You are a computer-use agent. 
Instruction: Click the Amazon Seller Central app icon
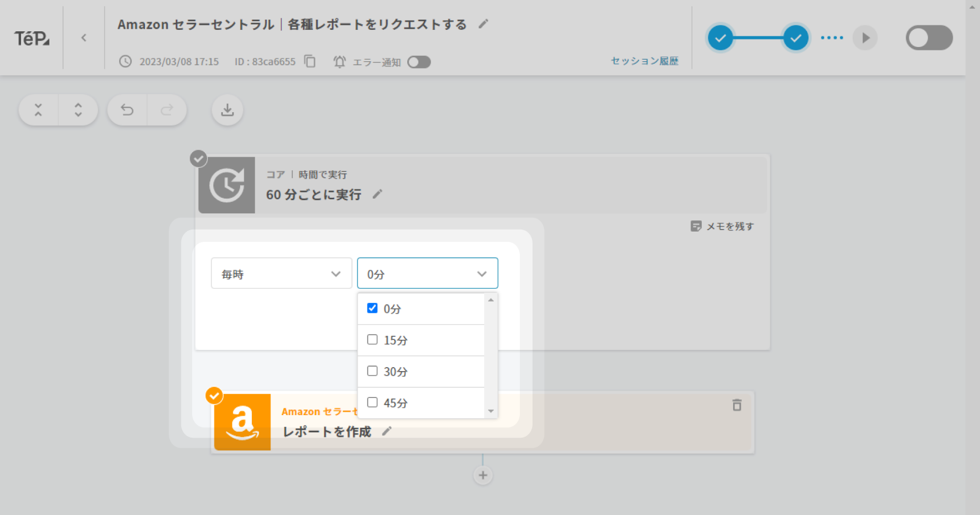pyautogui.click(x=242, y=421)
